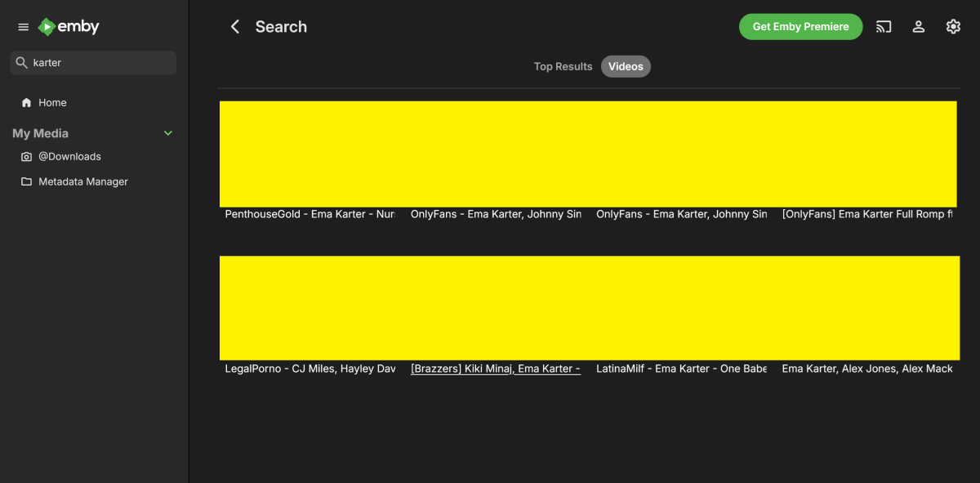This screenshot has width=980, height=483.
Task: Collapse My Media using its chevron
Action: tap(167, 132)
